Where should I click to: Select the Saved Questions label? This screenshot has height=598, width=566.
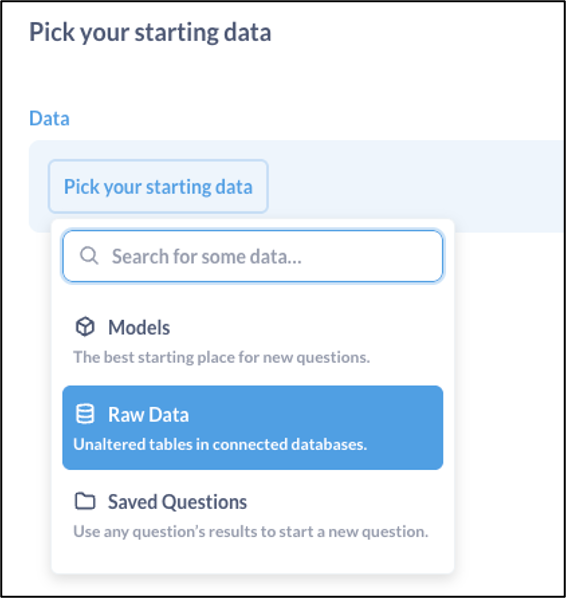(x=177, y=502)
